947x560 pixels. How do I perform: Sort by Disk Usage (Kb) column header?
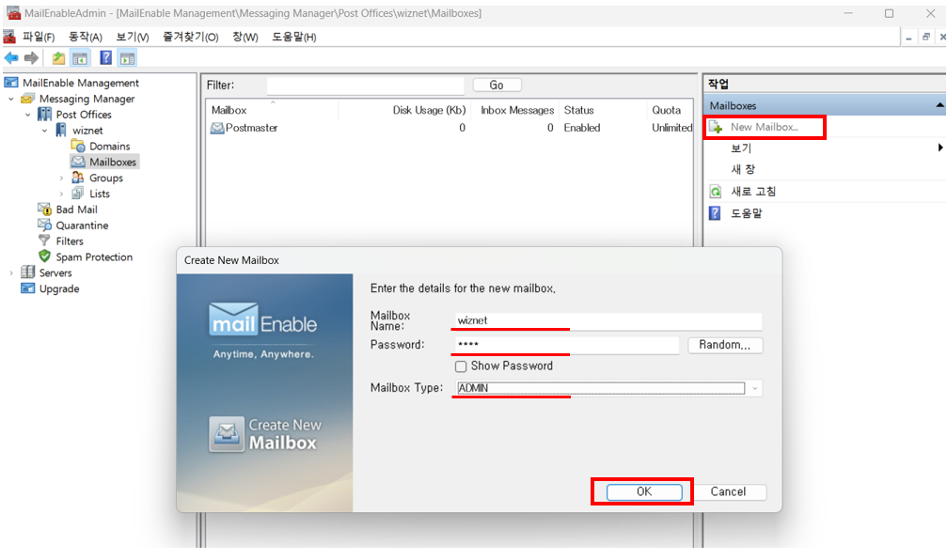tap(404, 110)
